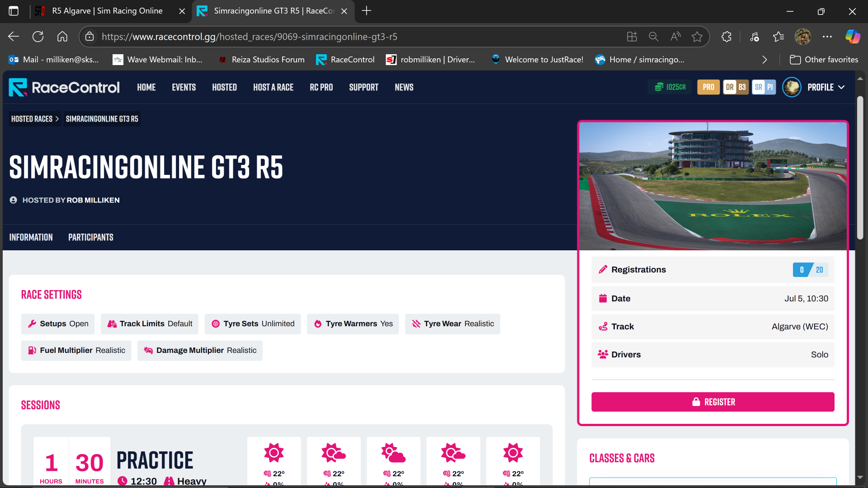Switch to R5 Algarve browser tab

click(x=107, y=11)
